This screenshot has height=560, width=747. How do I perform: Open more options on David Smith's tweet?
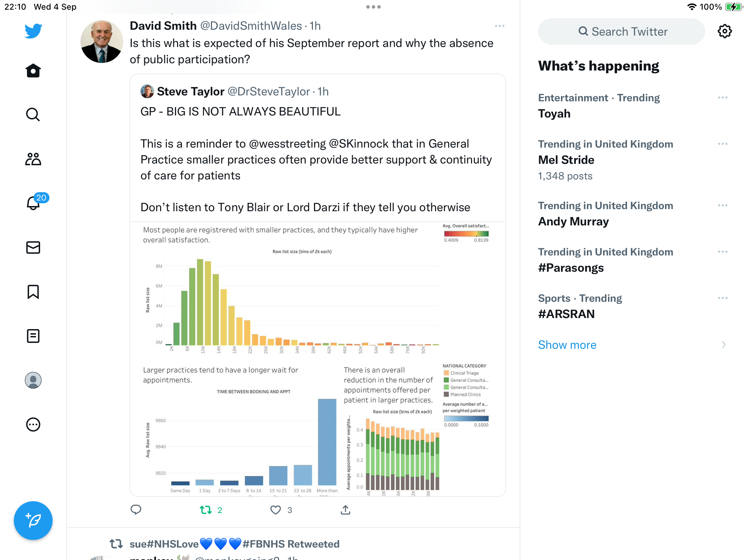click(x=499, y=26)
